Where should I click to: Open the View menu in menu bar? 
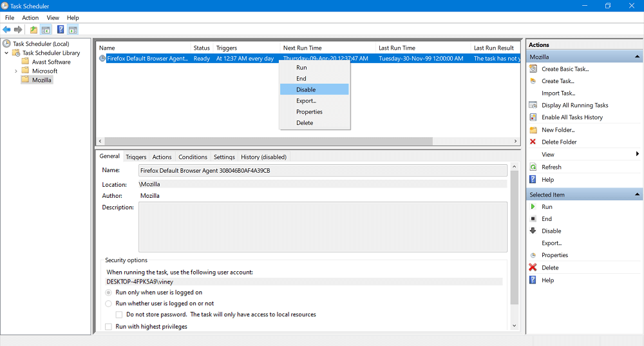pyautogui.click(x=53, y=17)
